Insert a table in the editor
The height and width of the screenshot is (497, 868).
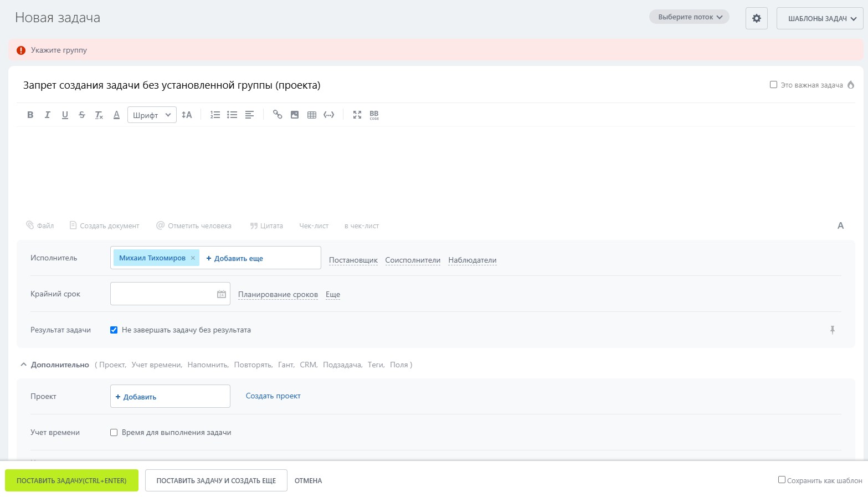click(x=312, y=115)
